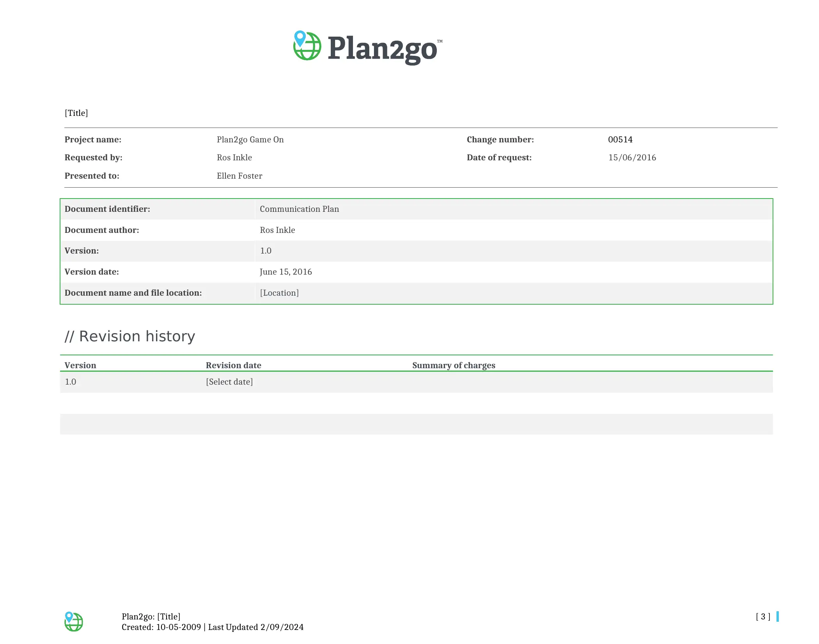Click the 'Version' column header

tap(80, 365)
